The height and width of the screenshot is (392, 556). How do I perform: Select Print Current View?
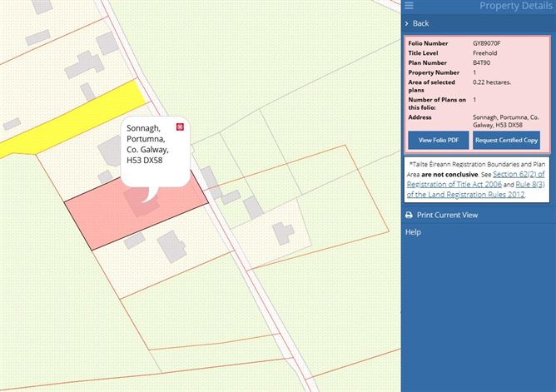click(x=447, y=215)
